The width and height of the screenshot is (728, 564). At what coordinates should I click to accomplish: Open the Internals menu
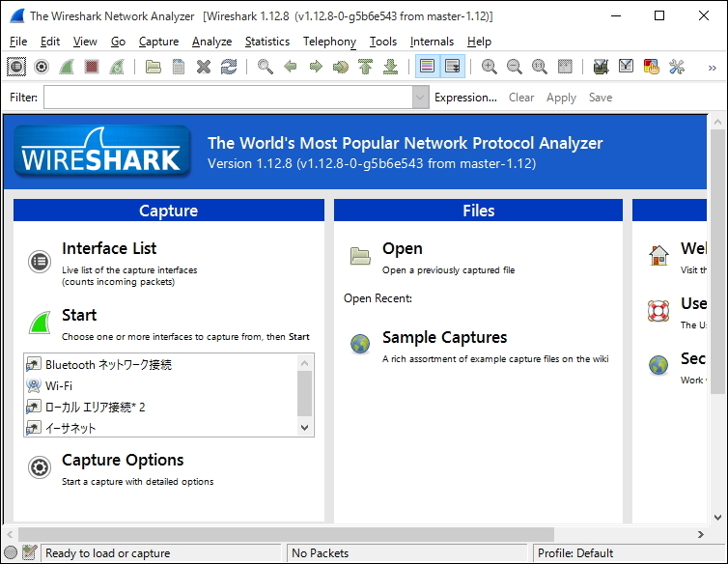pyautogui.click(x=432, y=42)
